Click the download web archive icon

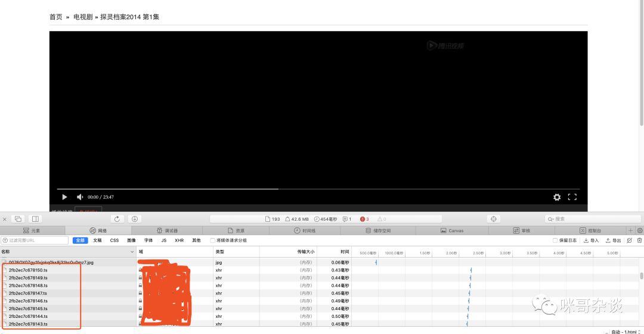[x=135, y=219]
